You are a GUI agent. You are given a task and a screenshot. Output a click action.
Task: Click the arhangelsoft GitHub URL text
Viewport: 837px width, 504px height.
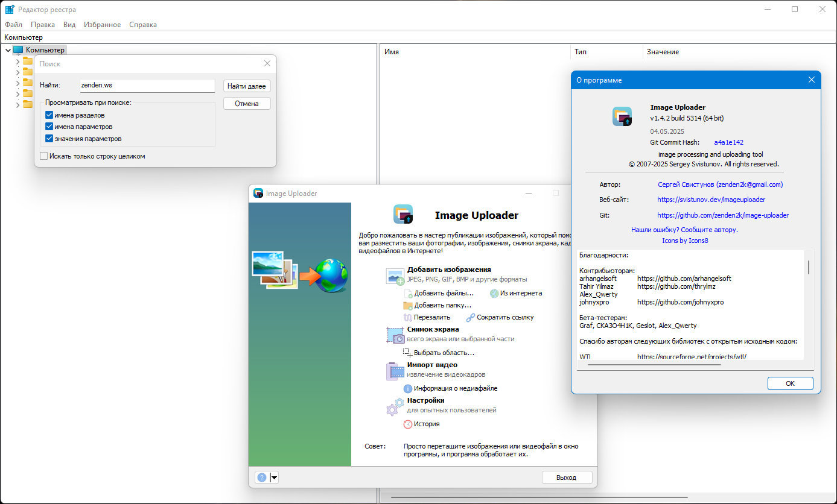[684, 279]
